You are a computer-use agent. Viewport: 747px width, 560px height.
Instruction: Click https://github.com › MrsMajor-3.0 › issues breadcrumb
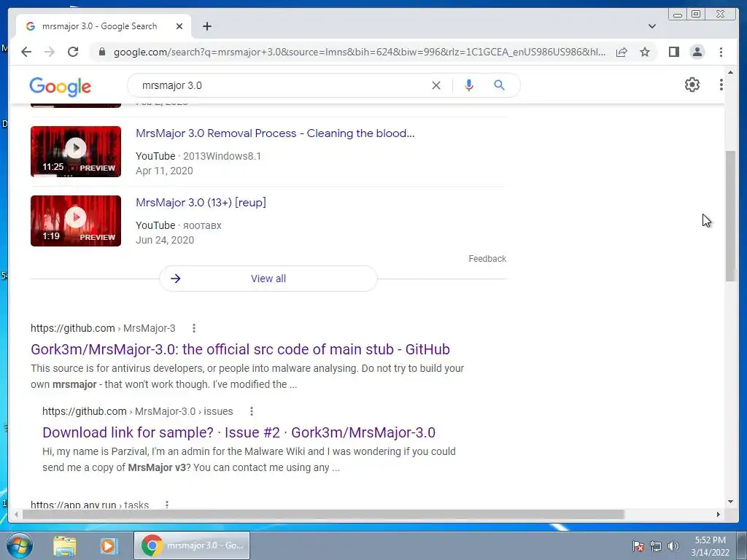138,411
